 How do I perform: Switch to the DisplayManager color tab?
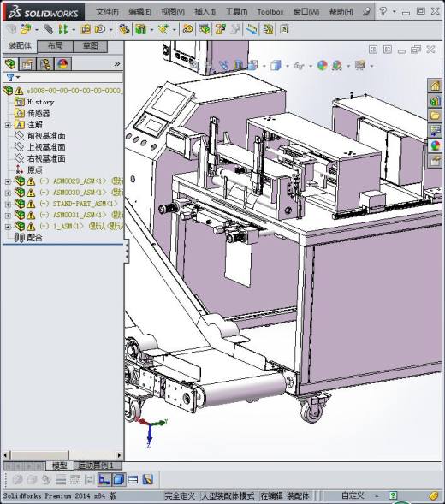point(62,64)
